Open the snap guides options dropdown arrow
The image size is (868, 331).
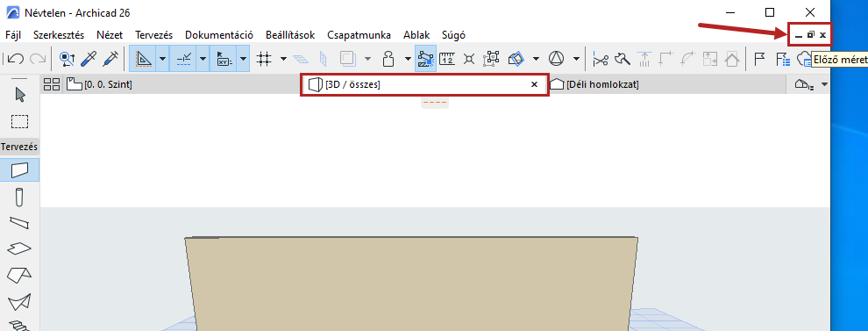[x=203, y=58]
